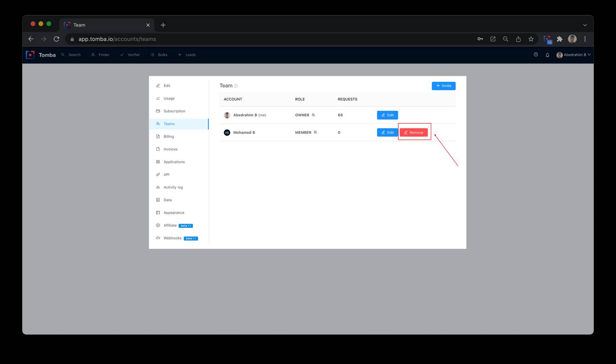Click the MEMBER role icon
Image resolution: width=616 pixels, height=364 pixels.
[x=315, y=132]
